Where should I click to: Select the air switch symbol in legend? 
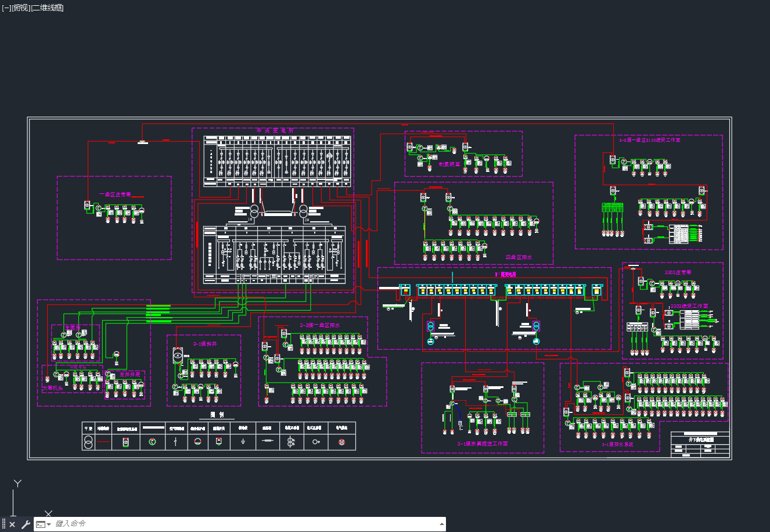(175, 442)
